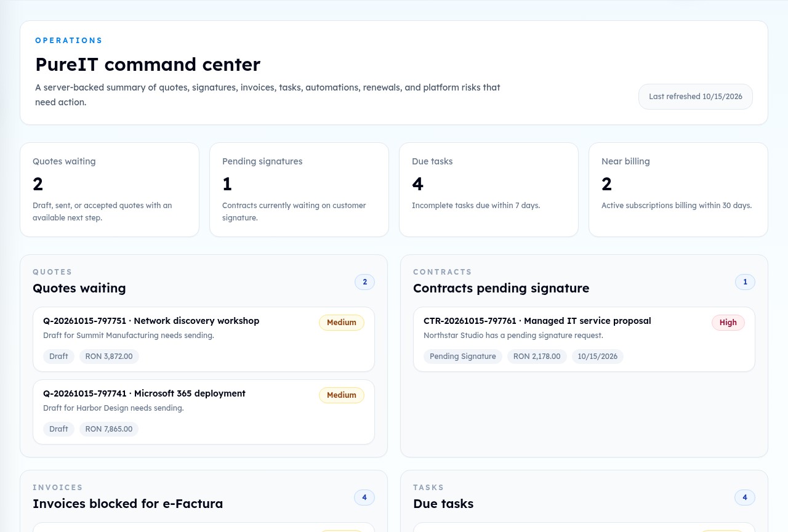Click the Draft chip for Harbor Design quote
The image size is (788, 532).
[58, 429]
